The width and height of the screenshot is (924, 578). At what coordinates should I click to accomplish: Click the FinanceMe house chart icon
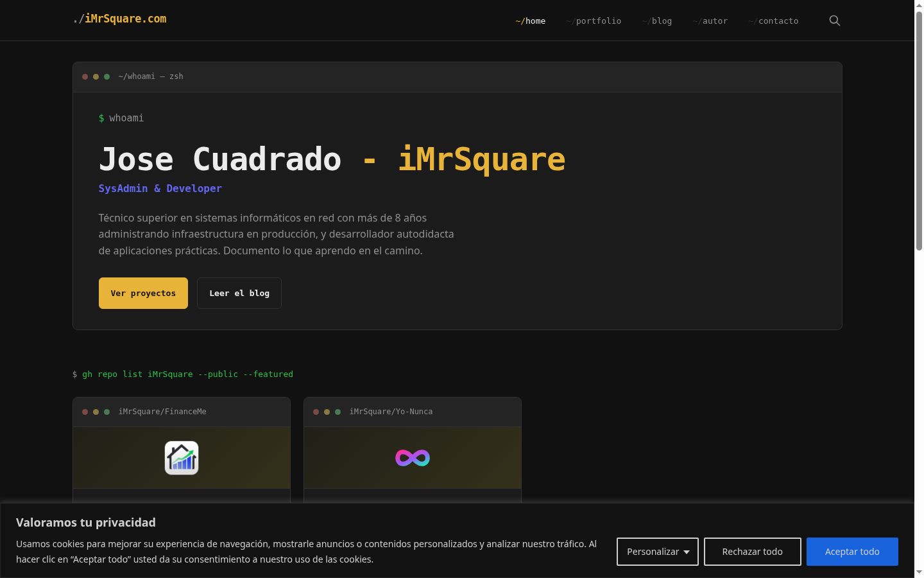pos(182,458)
